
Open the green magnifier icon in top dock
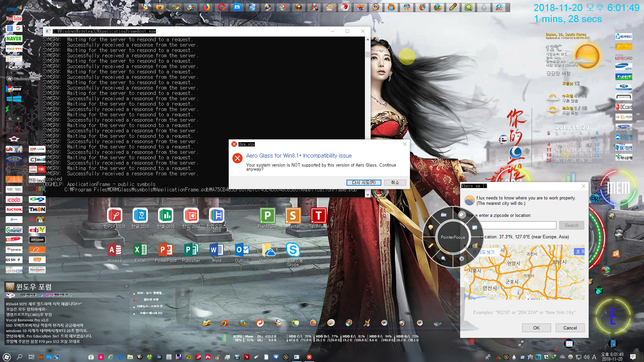pos(468,7)
